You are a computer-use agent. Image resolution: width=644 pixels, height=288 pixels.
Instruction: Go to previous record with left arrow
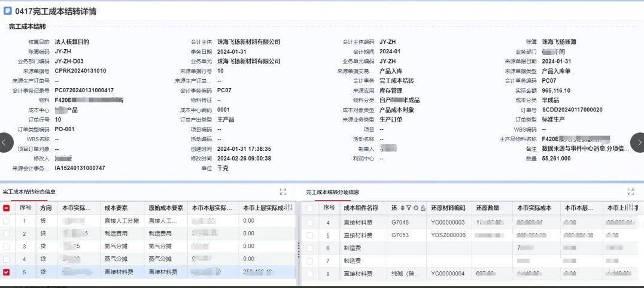pos(5,143)
